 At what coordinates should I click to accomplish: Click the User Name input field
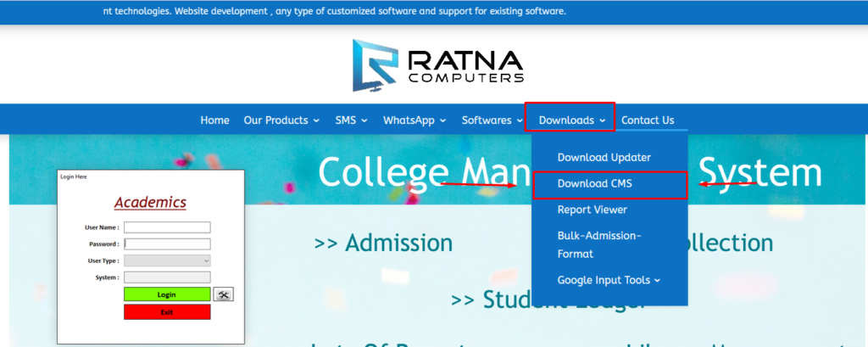point(167,227)
